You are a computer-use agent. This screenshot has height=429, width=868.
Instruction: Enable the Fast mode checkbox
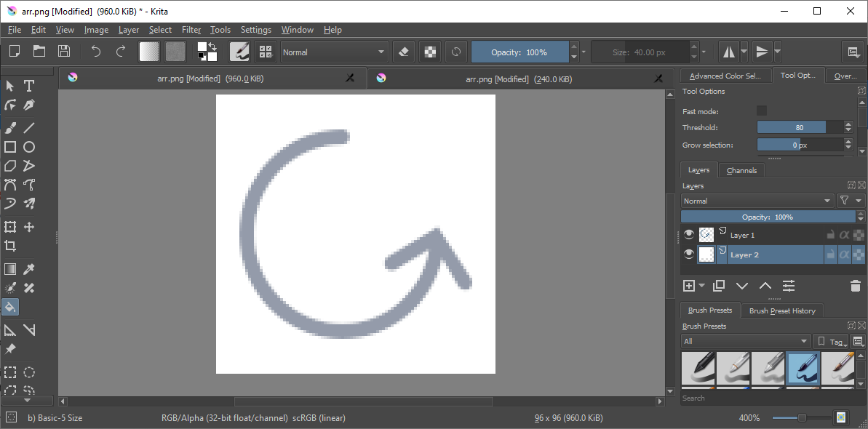[x=762, y=111]
